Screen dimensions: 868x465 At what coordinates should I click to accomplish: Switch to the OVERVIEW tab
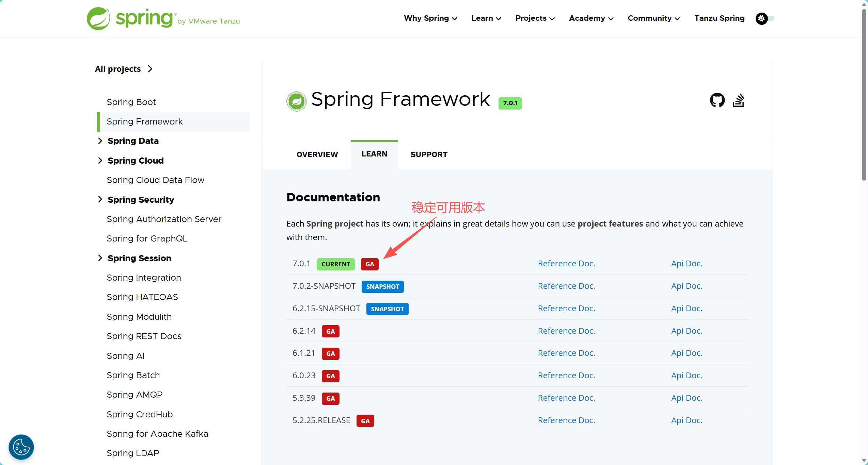[x=317, y=155]
